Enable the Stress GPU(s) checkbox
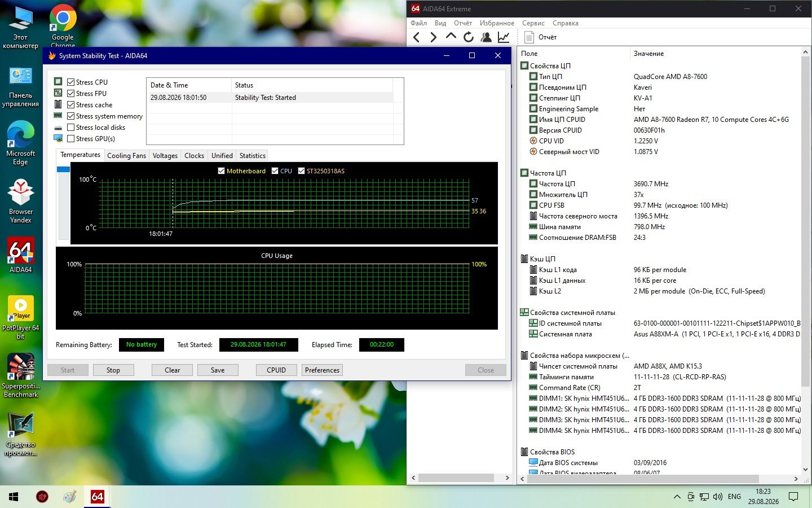 tap(71, 138)
